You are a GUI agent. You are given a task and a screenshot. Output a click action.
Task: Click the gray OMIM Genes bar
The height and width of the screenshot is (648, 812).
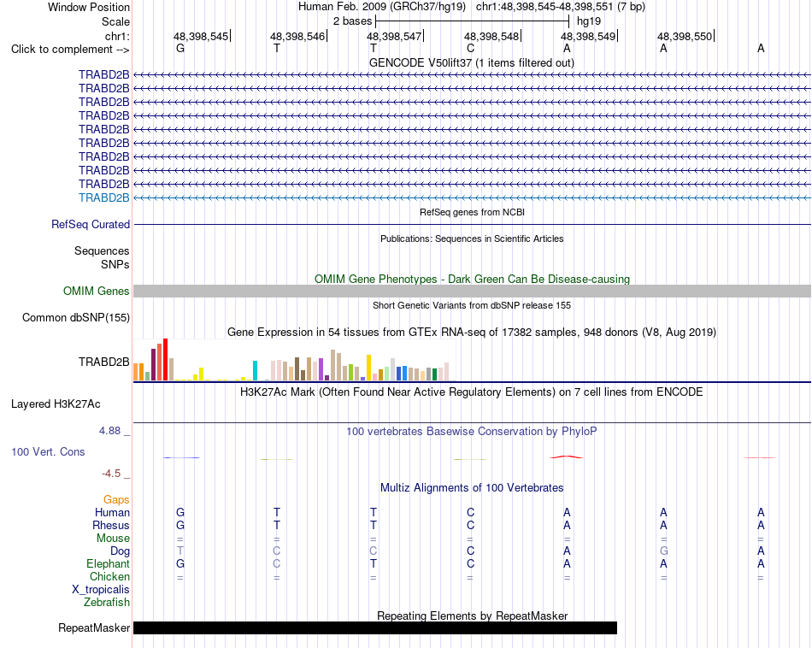click(x=472, y=292)
